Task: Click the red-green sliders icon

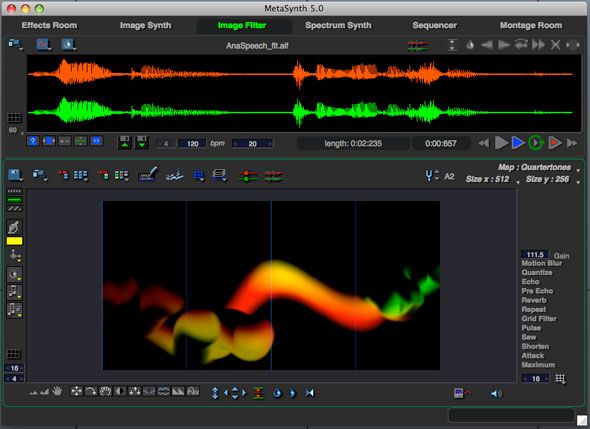Action: tap(248, 176)
